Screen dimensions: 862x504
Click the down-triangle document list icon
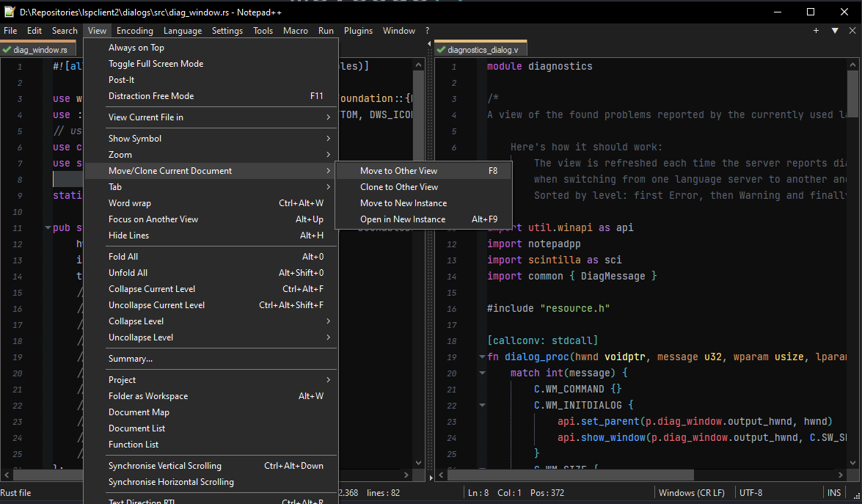835,31
